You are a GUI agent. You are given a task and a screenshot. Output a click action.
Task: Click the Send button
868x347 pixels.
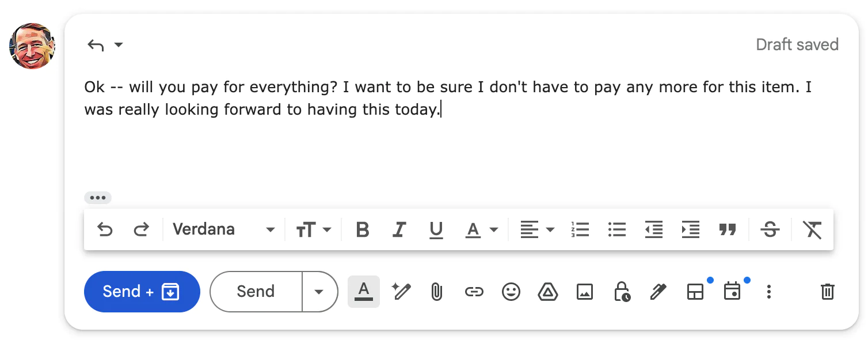coord(255,292)
